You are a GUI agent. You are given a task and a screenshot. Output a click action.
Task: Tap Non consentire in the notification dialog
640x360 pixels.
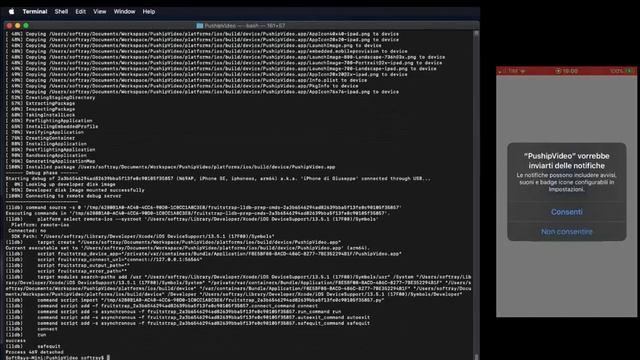[567, 231]
